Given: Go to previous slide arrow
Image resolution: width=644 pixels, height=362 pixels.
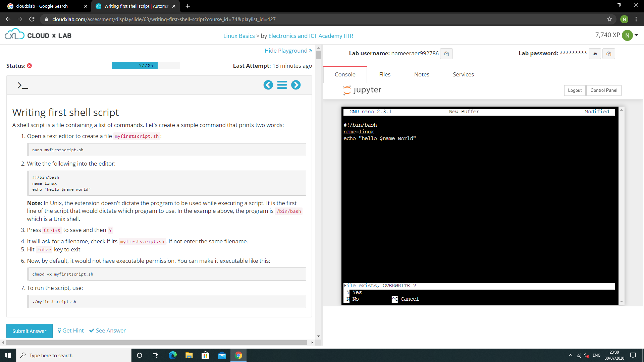Looking at the screenshot, I should pos(268,85).
